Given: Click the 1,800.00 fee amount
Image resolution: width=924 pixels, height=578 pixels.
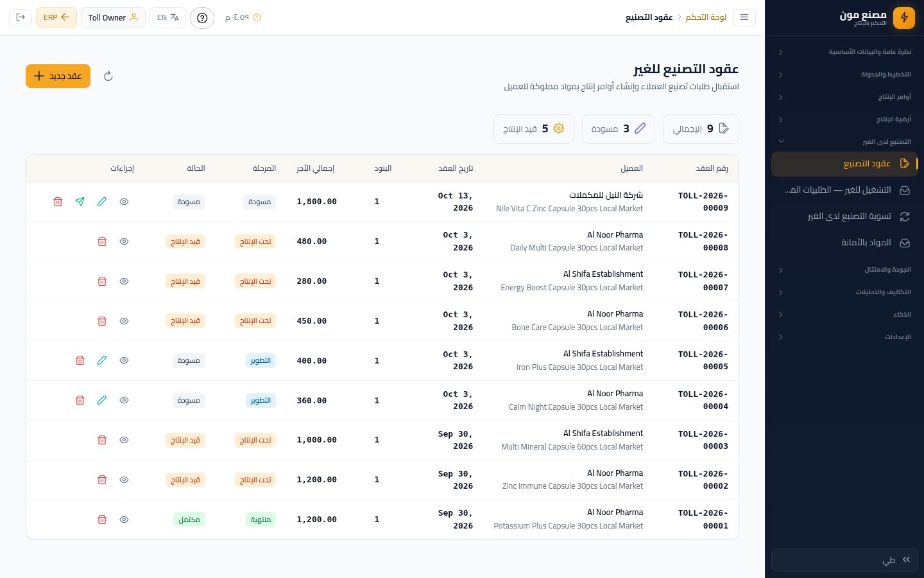Looking at the screenshot, I should (317, 202).
